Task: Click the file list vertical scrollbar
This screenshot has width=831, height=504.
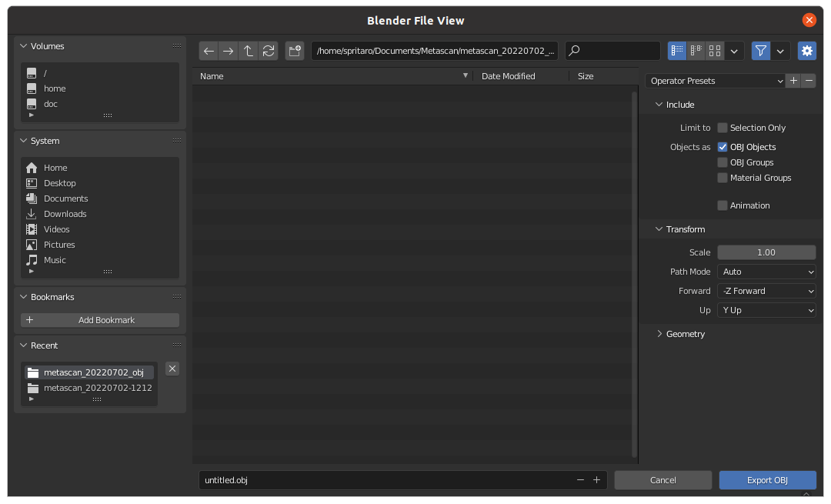Action: pyautogui.click(x=634, y=275)
